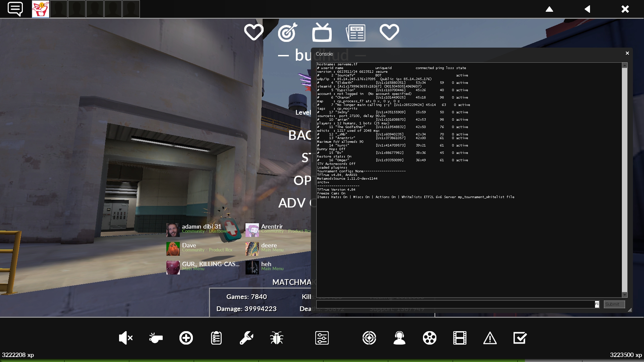This screenshot has height=362, width=644.
Task: Open the news newspaper icon
Action: pos(356,33)
